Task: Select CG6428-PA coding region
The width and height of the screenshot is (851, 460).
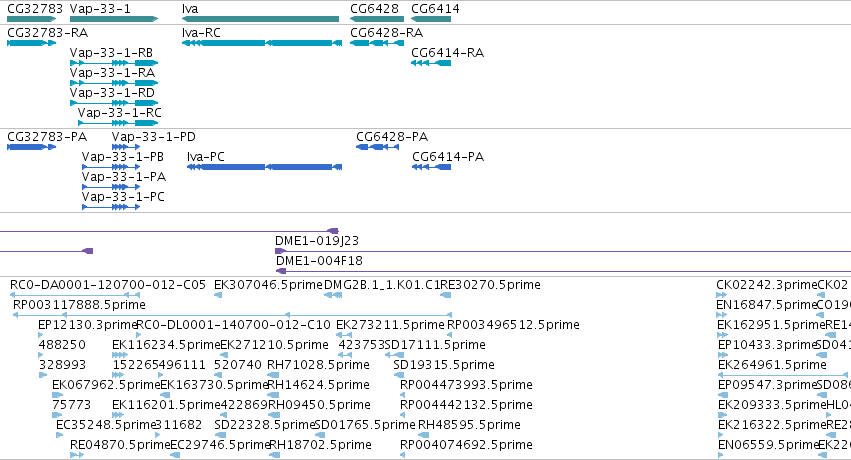Action: [x=377, y=147]
